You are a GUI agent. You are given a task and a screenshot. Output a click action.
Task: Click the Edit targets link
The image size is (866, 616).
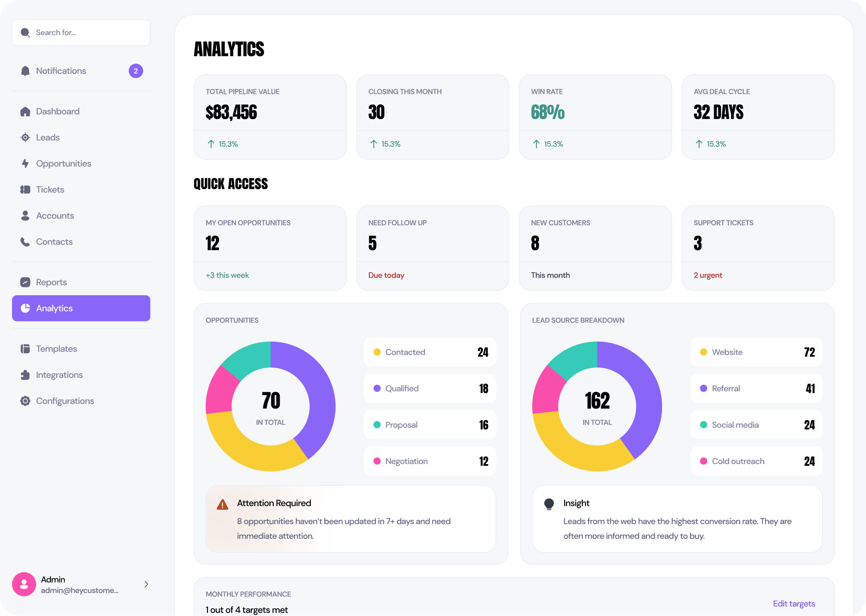794,603
